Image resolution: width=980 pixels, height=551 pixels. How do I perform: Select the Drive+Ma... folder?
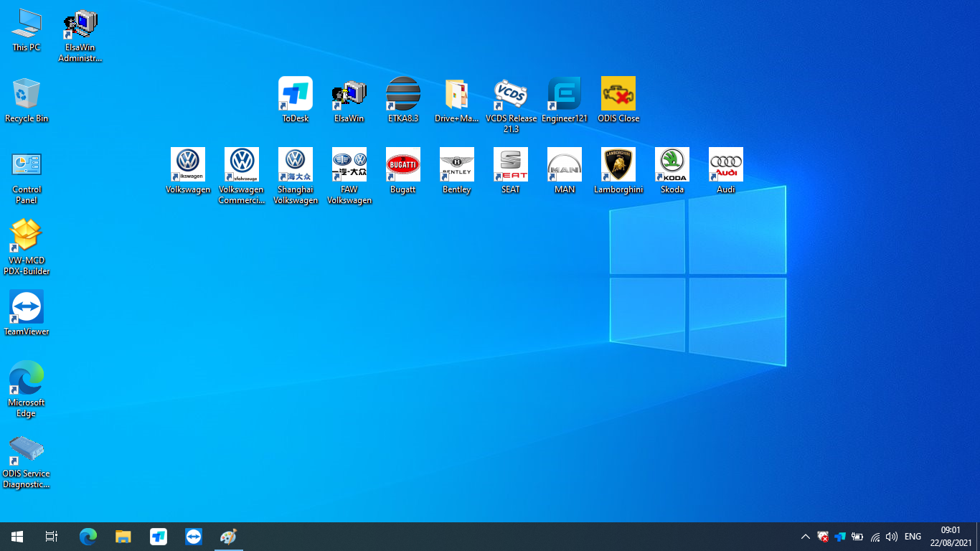tap(456, 94)
